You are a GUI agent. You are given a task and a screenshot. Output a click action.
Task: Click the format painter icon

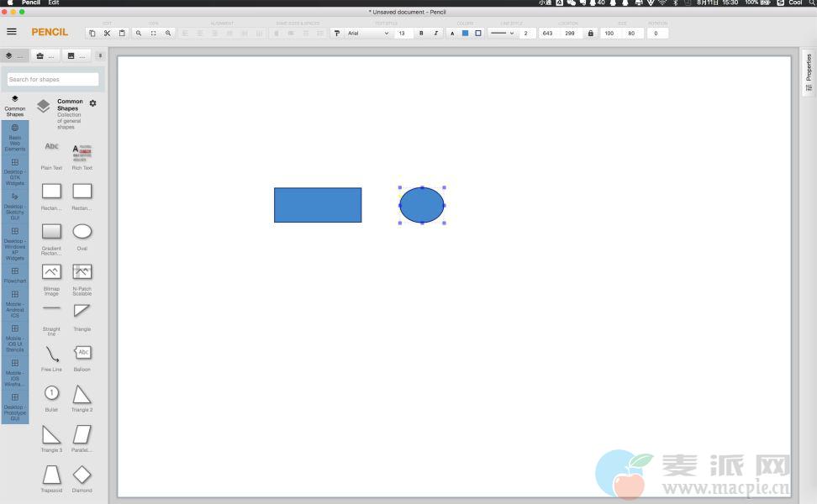(x=337, y=34)
